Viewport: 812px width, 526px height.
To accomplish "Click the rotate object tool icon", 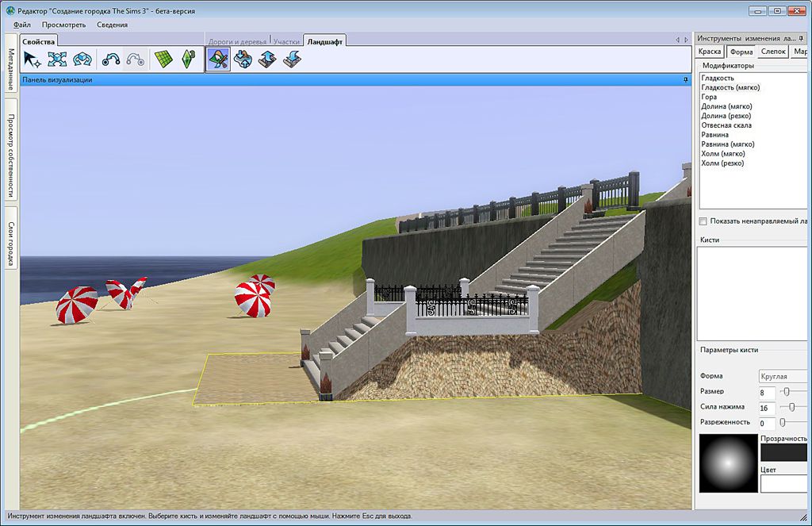I will tap(82, 60).
